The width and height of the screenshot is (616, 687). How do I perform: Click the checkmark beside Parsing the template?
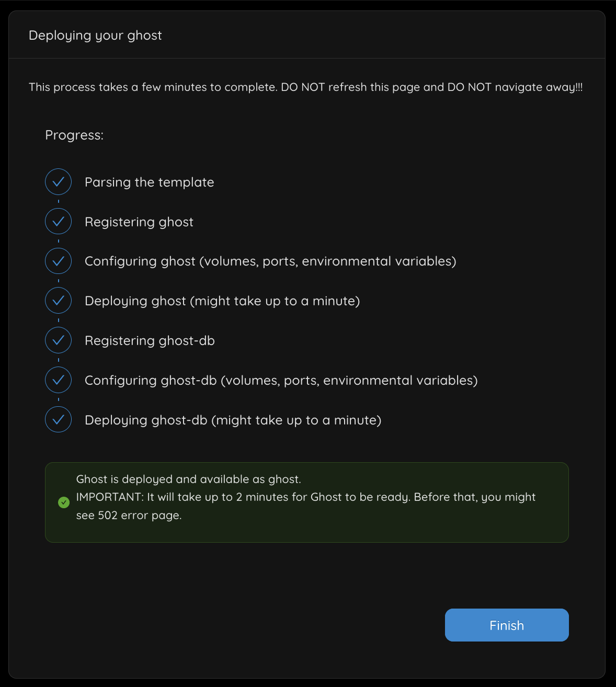(58, 182)
